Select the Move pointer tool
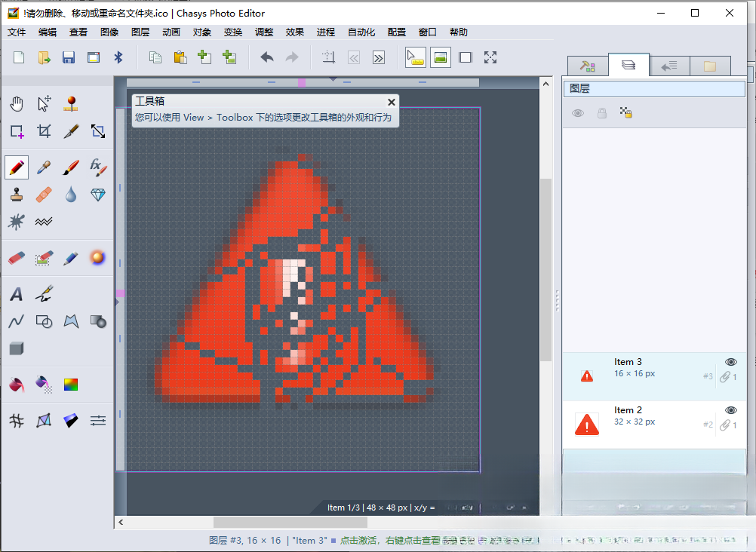Viewport: 756px width, 552px height. pyautogui.click(x=44, y=103)
